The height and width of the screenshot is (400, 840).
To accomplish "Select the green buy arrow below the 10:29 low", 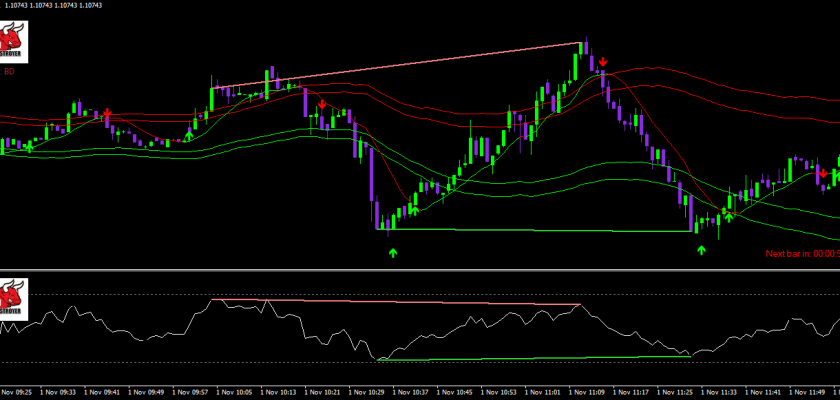I will click(393, 252).
